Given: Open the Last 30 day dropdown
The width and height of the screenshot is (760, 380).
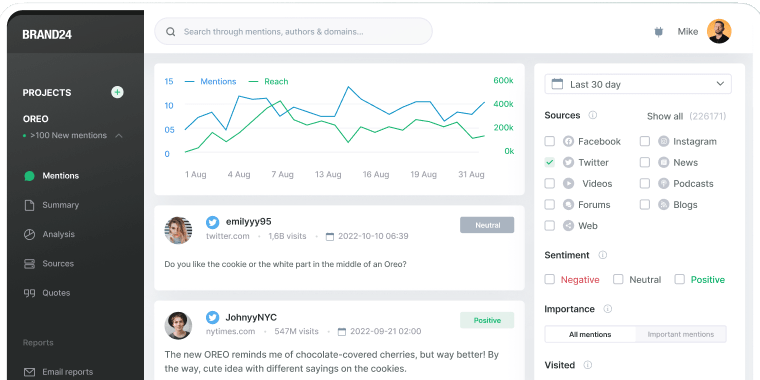Looking at the screenshot, I should (x=638, y=84).
